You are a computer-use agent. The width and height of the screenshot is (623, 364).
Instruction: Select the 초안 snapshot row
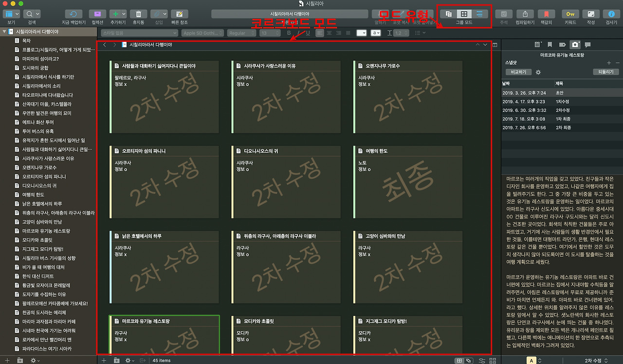(x=562, y=92)
